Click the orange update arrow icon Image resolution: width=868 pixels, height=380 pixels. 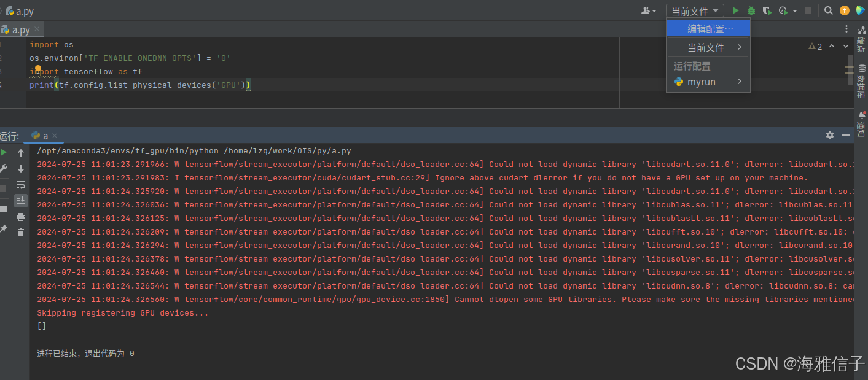click(x=845, y=10)
